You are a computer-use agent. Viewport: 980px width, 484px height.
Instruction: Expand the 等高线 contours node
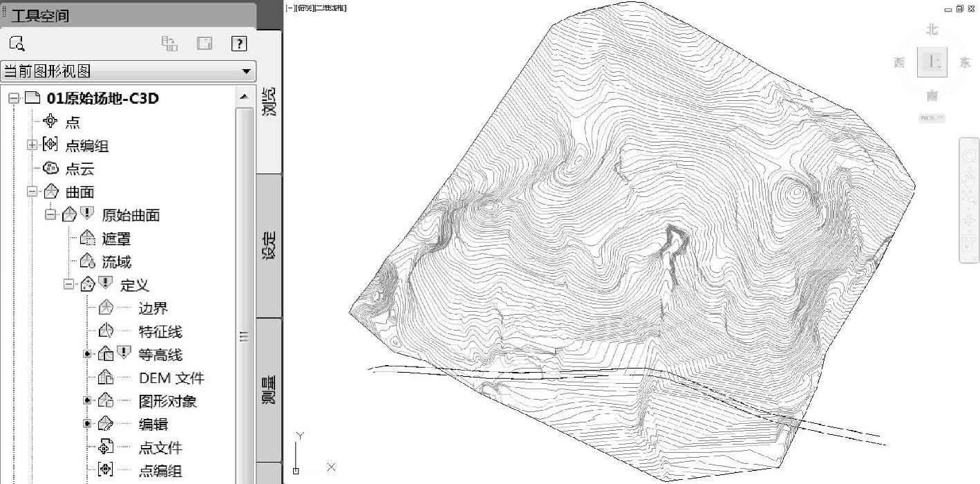tap(88, 354)
